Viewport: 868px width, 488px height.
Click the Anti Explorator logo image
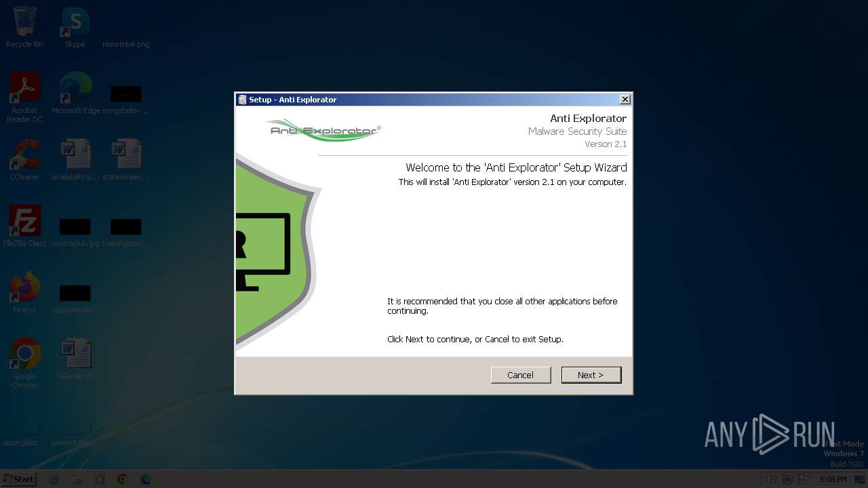323,129
